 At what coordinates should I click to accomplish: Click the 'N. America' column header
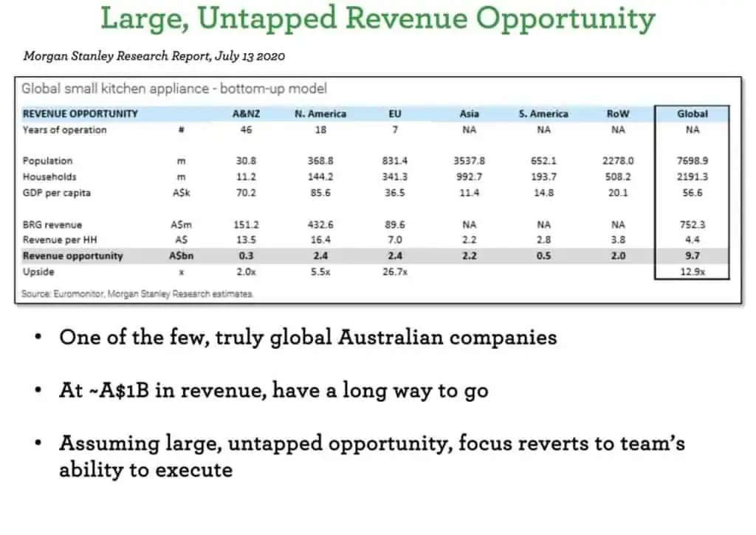tap(320, 114)
